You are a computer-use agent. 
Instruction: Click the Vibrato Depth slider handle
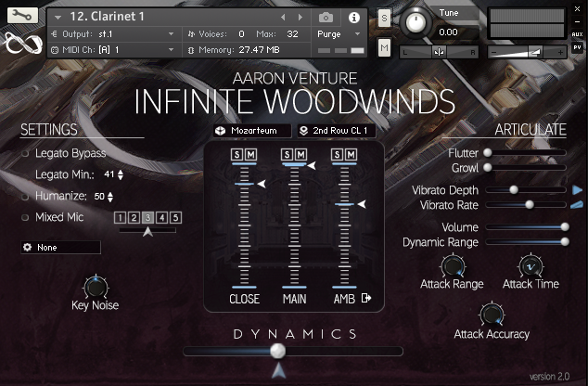click(515, 189)
